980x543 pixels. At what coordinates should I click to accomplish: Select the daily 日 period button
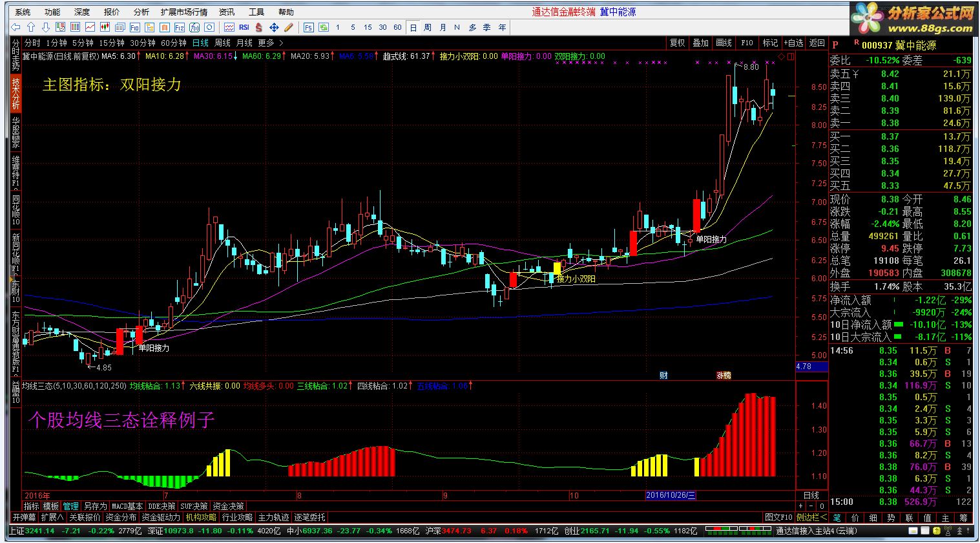413,27
